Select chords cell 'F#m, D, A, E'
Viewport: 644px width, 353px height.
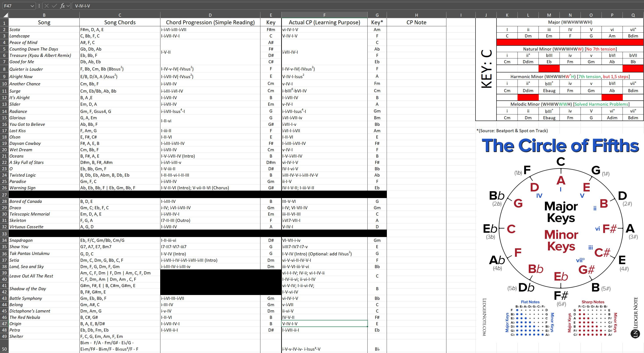point(120,30)
